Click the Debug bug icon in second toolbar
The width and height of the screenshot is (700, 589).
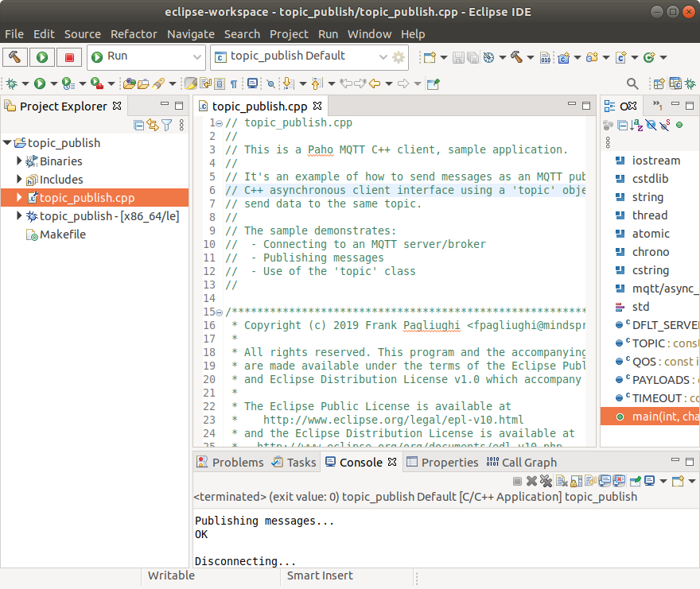click(12, 83)
